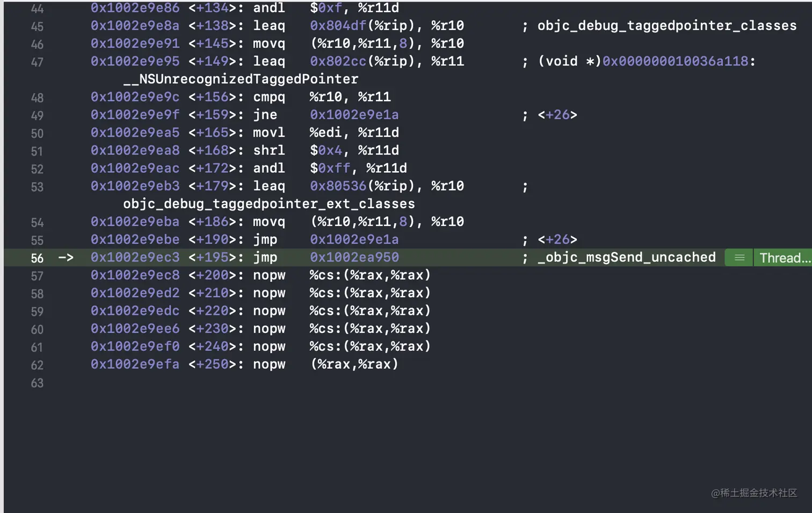Click the jne instruction on line 49

click(265, 114)
